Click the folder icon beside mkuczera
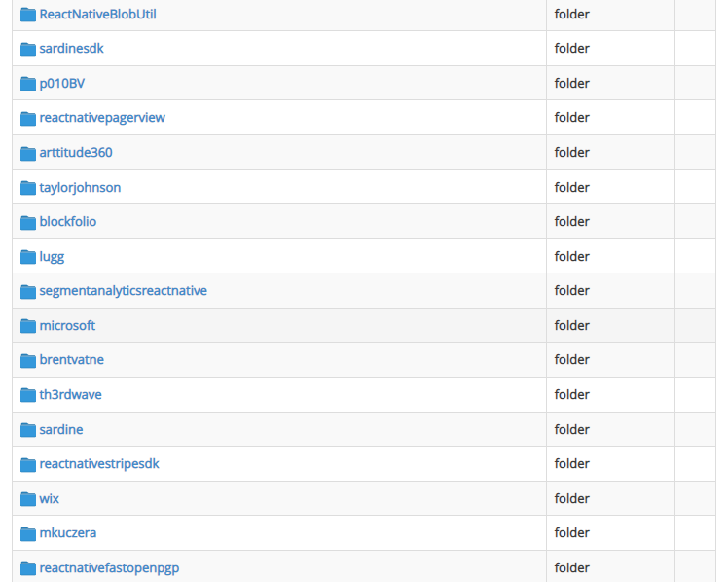Image resolution: width=728 pixels, height=582 pixels. [28, 533]
